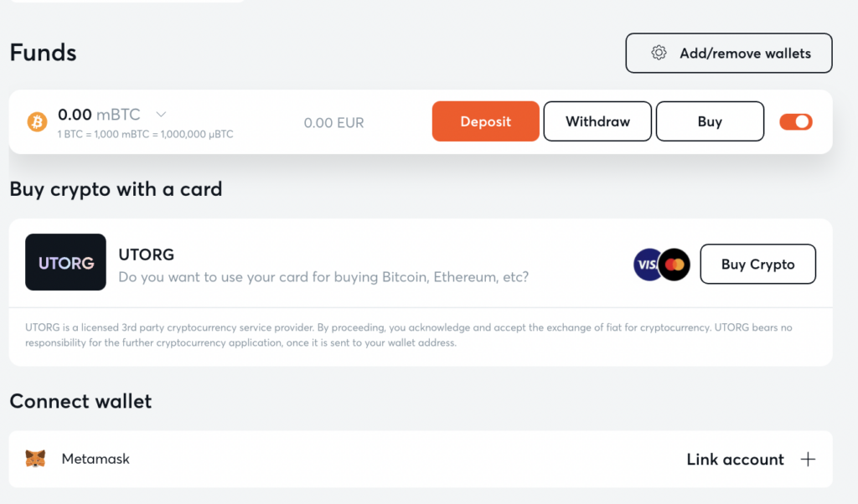The width and height of the screenshot is (858, 504).
Task: Click the Buy Crypto button
Action: pyautogui.click(x=757, y=264)
